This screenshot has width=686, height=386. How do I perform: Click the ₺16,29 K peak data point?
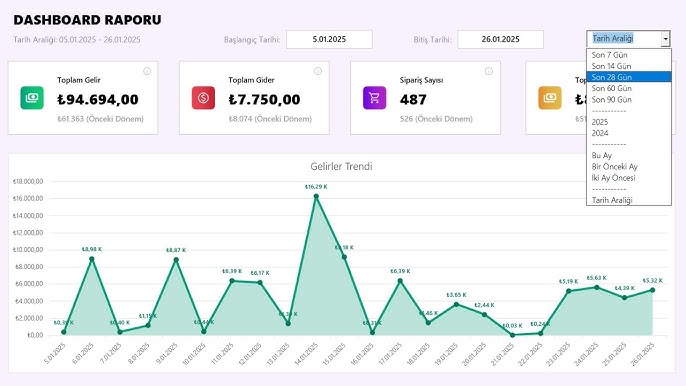coord(316,197)
